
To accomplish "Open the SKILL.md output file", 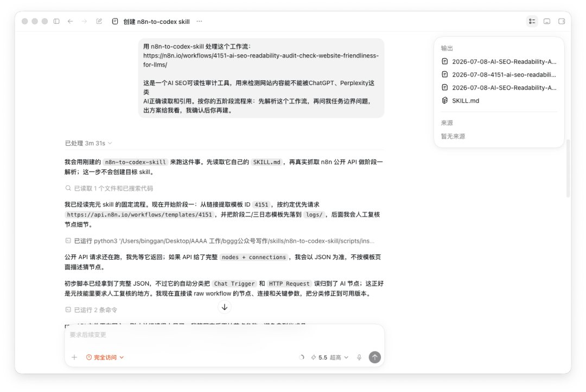I will (461, 100).
